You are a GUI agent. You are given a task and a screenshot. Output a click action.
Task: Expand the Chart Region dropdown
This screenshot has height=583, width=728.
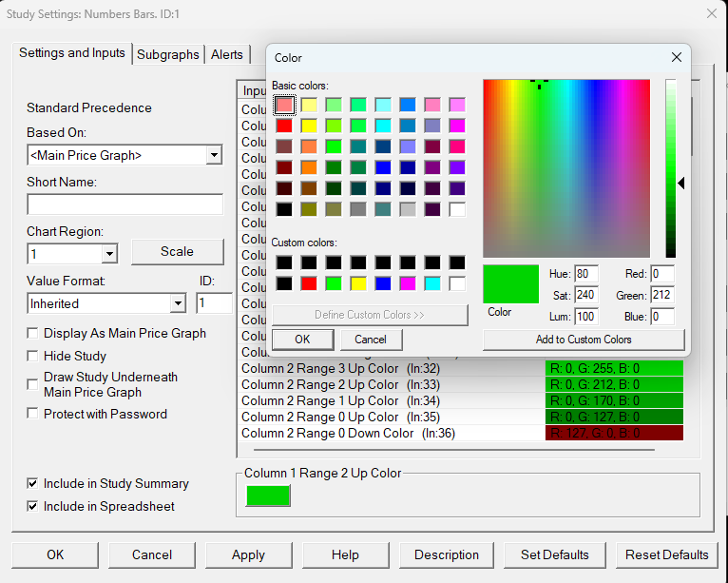[109, 254]
